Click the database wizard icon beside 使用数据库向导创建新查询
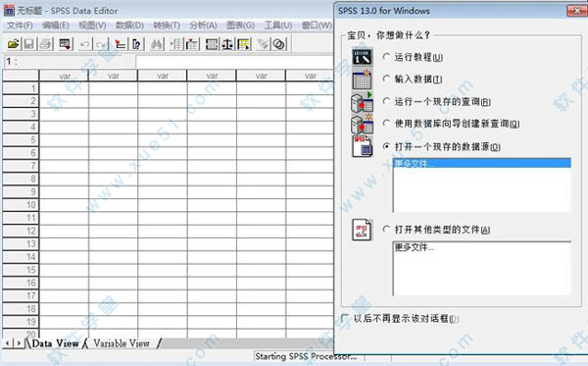This screenshot has width=588, height=366. pyautogui.click(x=363, y=124)
